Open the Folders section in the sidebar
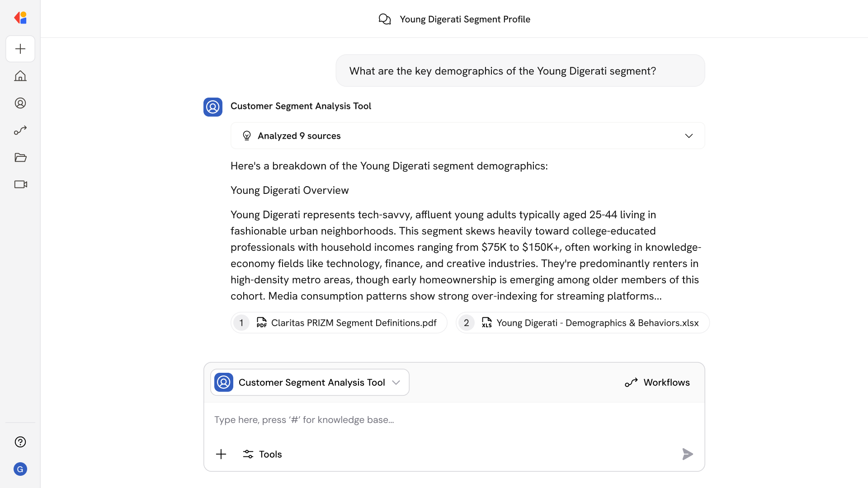The image size is (868, 488). click(x=20, y=157)
